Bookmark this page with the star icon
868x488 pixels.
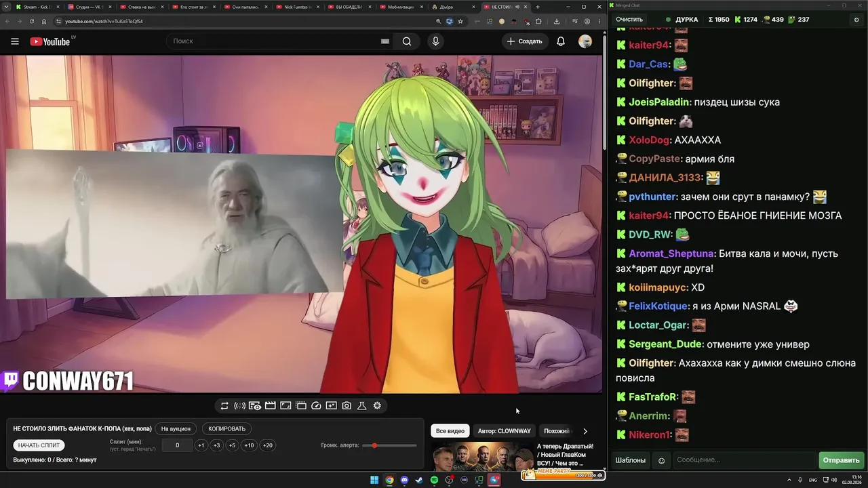(460, 21)
